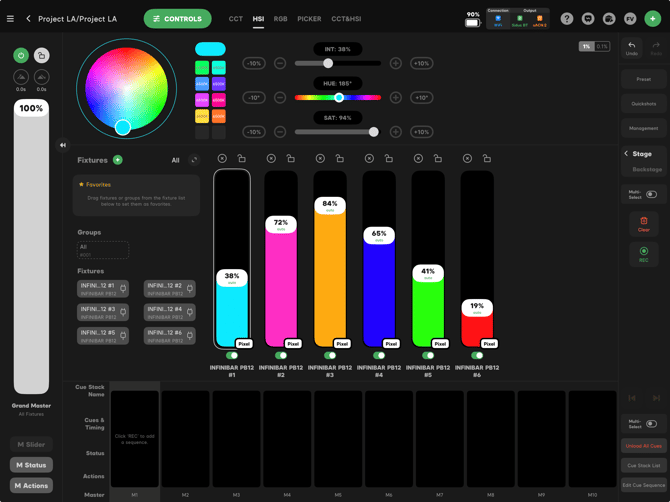Toggle the green power icon above Grand Master

(21, 56)
